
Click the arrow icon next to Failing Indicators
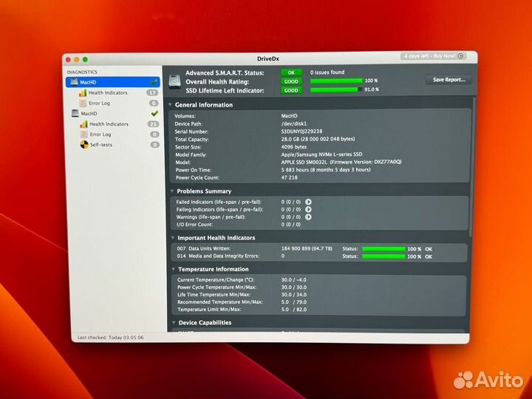pos(308,209)
